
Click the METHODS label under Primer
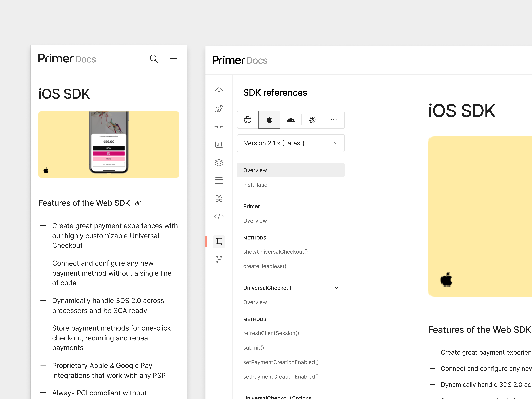(255, 238)
